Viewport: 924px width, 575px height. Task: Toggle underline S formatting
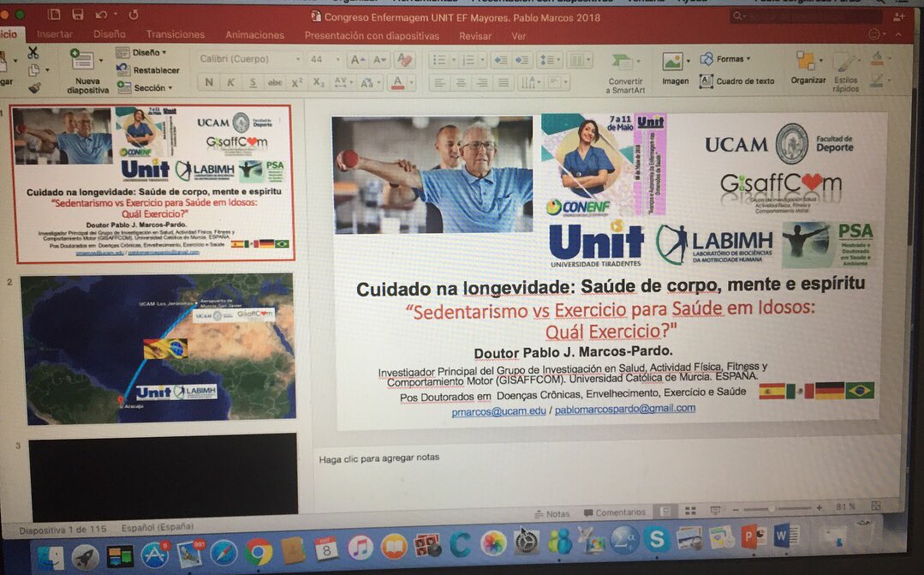(x=253, y=82)
